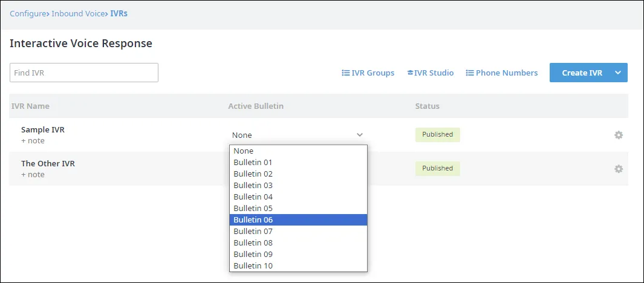Expand the Create IVR dropdown arrow
This screenshot has width=644, height=283.
point(618,73)
